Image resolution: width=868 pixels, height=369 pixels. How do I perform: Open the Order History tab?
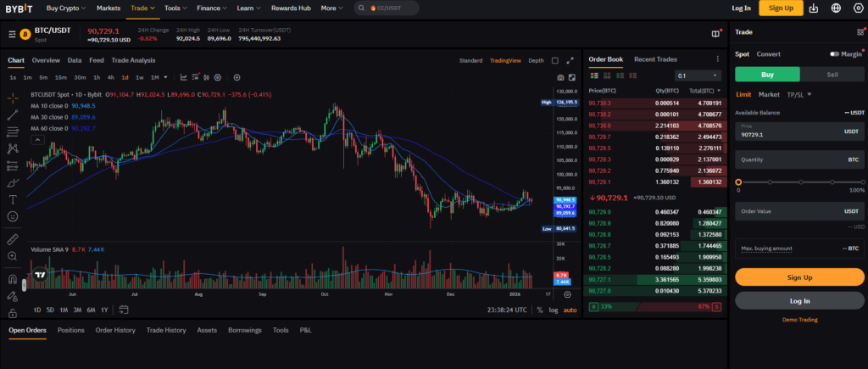point(114,330)
